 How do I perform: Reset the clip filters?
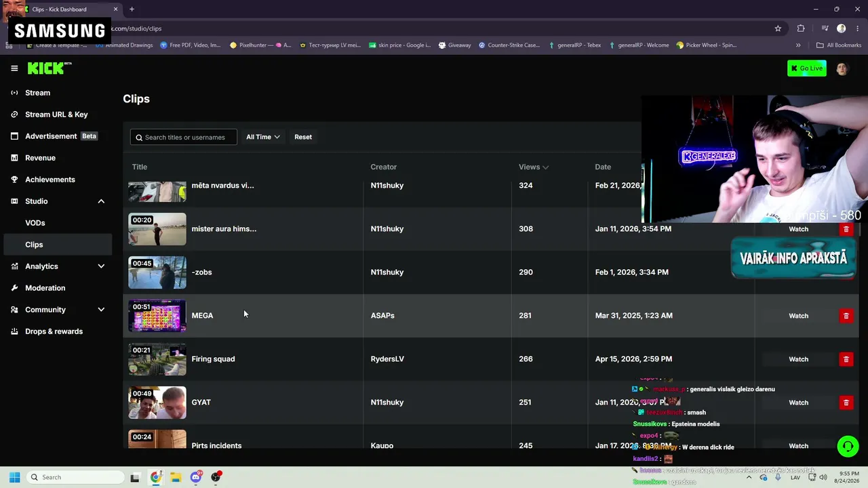303,137
